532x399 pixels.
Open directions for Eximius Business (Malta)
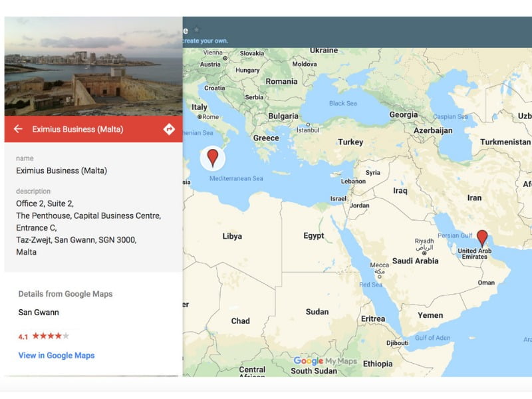pos(169,129)
